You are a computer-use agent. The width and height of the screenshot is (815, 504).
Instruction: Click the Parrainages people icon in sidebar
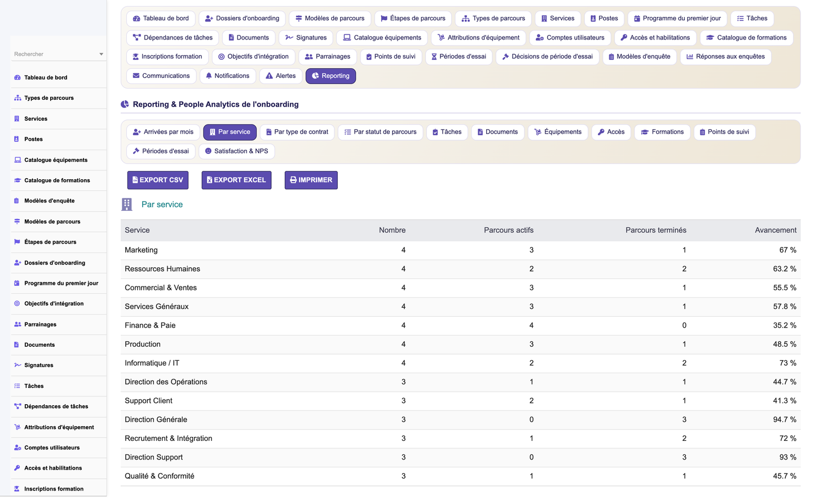pos(17,324)
